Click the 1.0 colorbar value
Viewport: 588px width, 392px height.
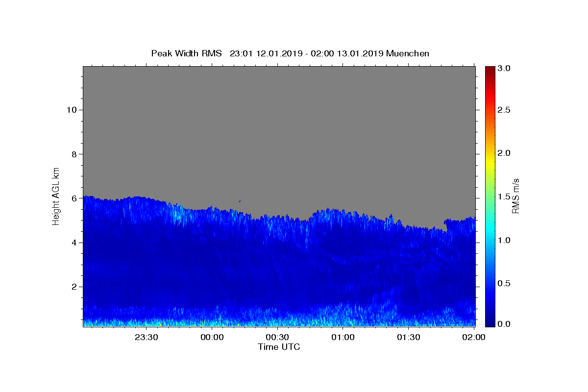(x=504, y=240)
